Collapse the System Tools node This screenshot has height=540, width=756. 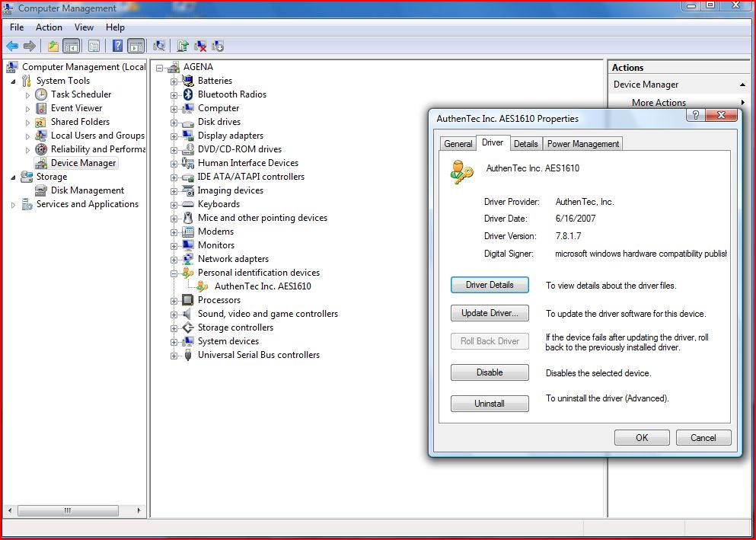click(x=13, y=81)
